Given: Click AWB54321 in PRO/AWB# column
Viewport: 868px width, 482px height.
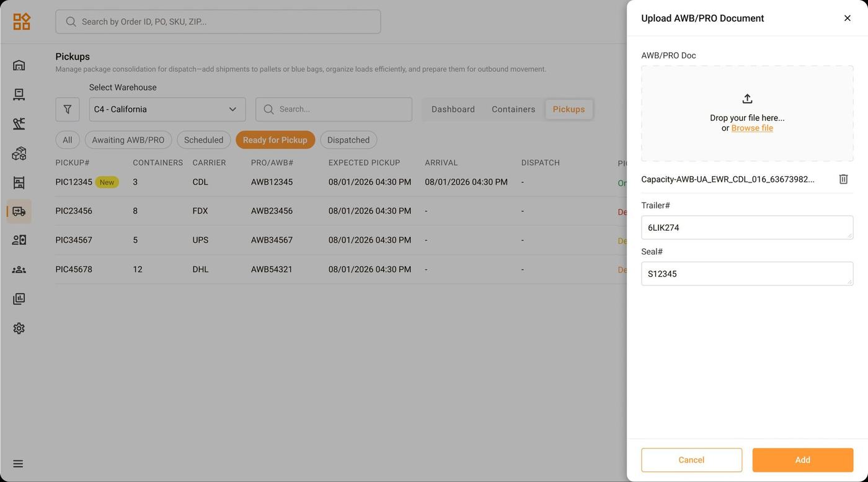Looking at the screenshot, I should pyautogui.click(x=272, y=269).
